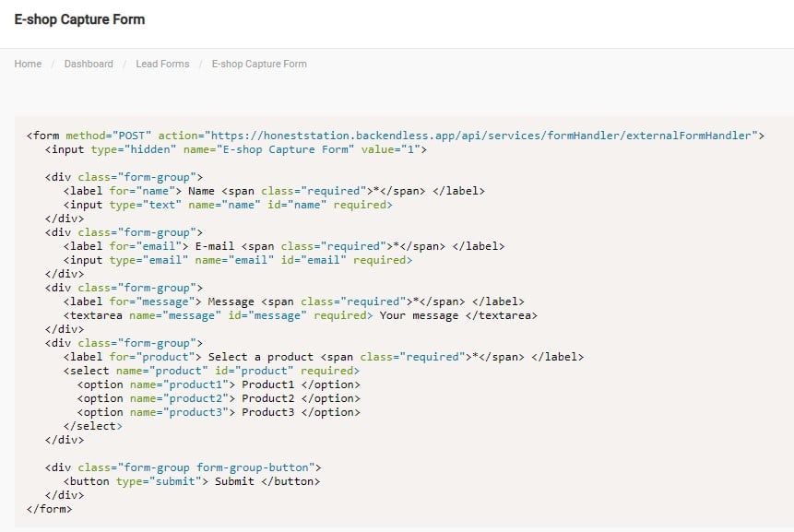This screenshot has width=794, height=532.
Task: Click the input type="email" code line
Action: click(238, 260)
